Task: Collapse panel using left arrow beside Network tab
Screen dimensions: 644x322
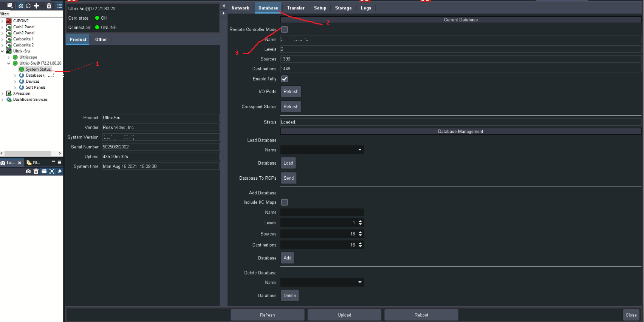Action: click(224, 6)
